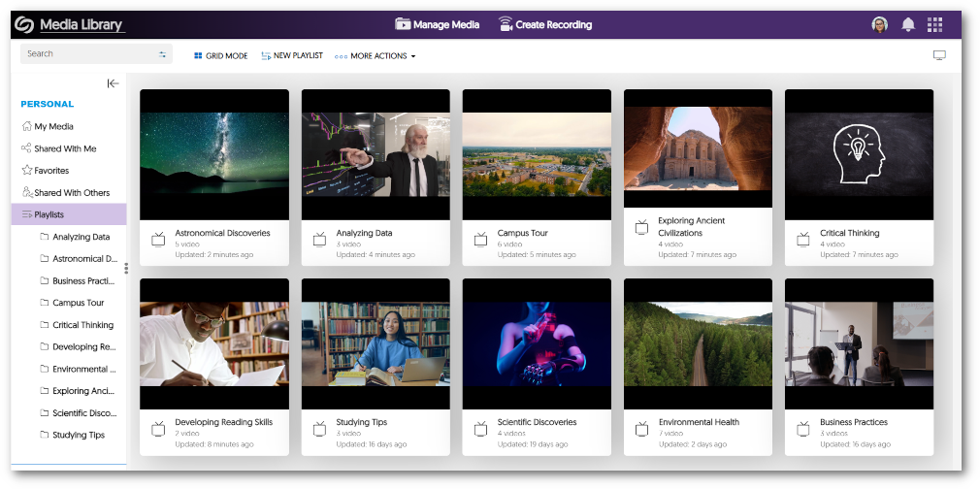This screenshot has width=980, height=489.
Task: Open Developing Reading Skills thumbnail
Action: 214,343
